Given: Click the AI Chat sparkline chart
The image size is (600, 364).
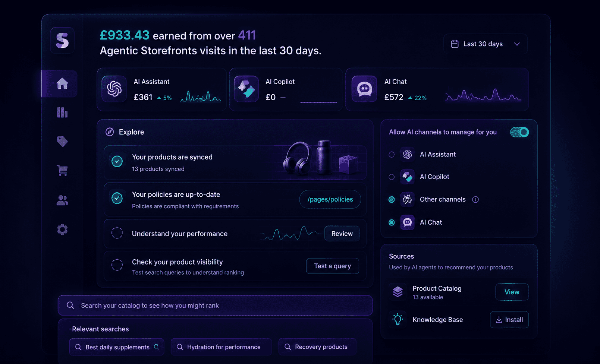Looking at the screenshot, I should point(483,95).
